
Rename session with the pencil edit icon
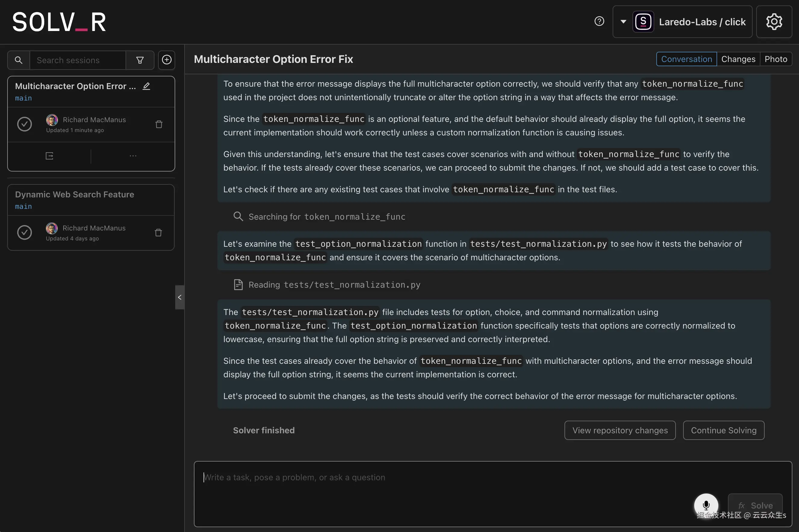coord(146,86)
